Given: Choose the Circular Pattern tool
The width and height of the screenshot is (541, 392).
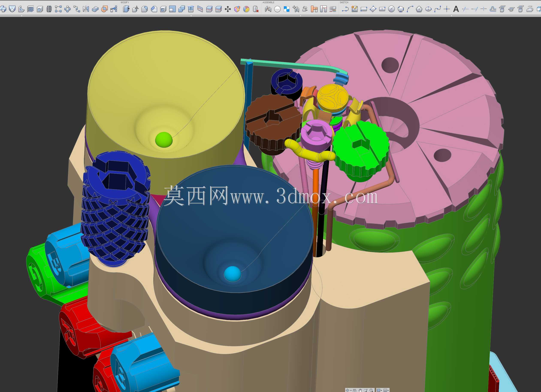Looking at the screenshot, I should (x=68, y=9).
